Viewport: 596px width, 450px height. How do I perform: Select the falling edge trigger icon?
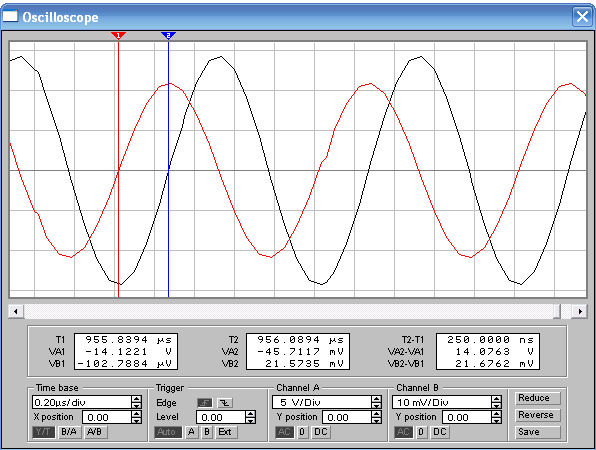coord(225,402)
